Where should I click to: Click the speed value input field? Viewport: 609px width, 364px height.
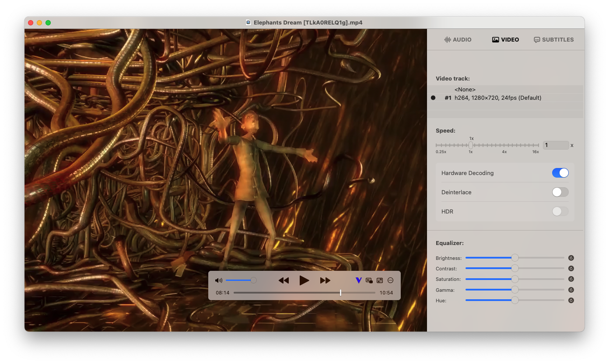[x=556, y=145]
